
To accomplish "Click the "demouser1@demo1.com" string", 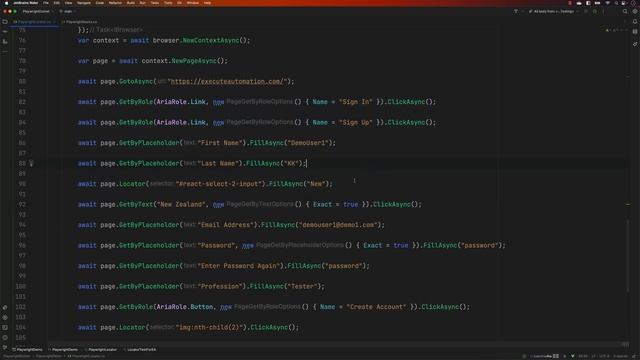I will [337, 225].
